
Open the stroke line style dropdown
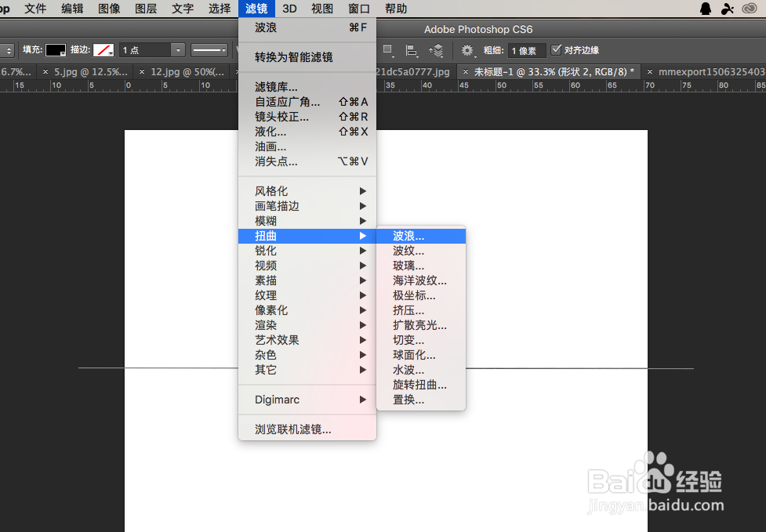pyautogui.click(x=209, y=50)
